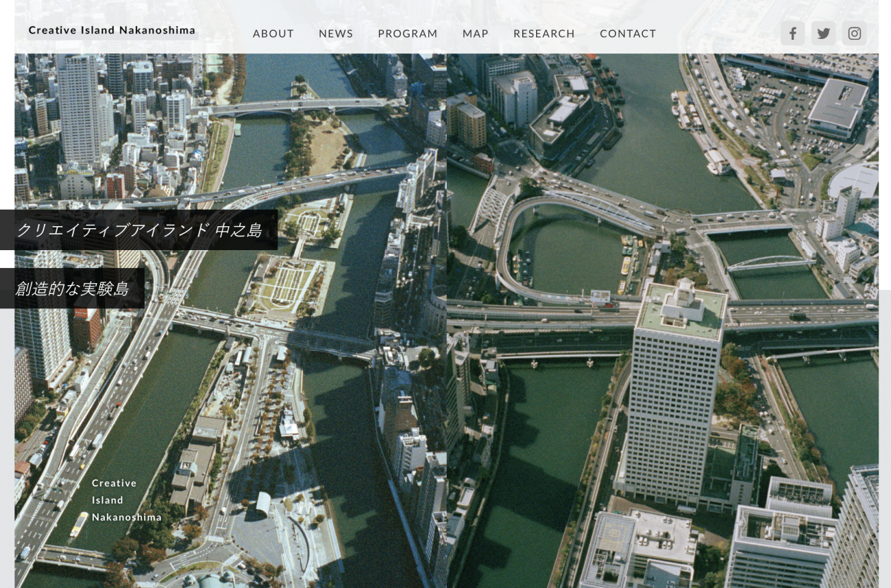Go to the CONTACT page
The image size is (891, 588).
pyautogui.click(x=628, y=34)
